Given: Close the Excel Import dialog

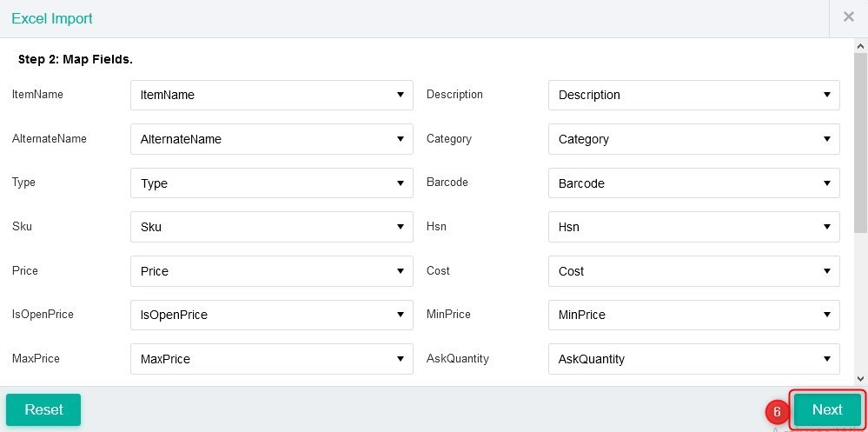Looking at the screenshot, I should (x=848, y=17).
